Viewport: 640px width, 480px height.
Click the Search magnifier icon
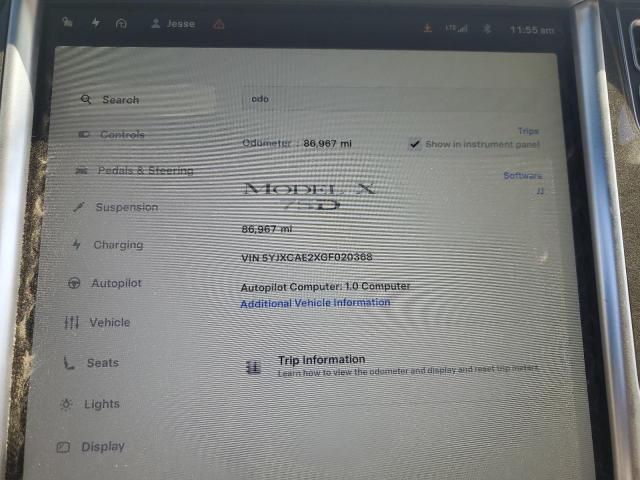click(x=86, y=99)
